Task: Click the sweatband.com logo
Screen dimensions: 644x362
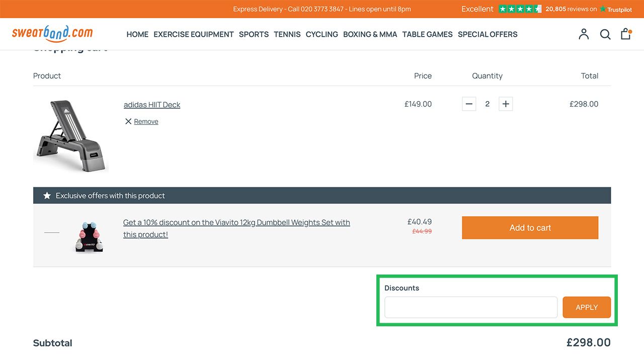Action: click(52, 34)
